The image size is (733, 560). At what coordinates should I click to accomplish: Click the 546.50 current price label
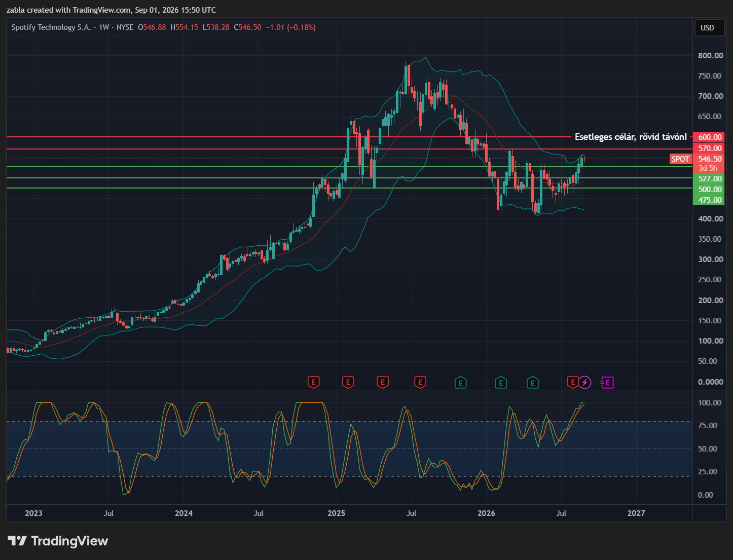709,159
